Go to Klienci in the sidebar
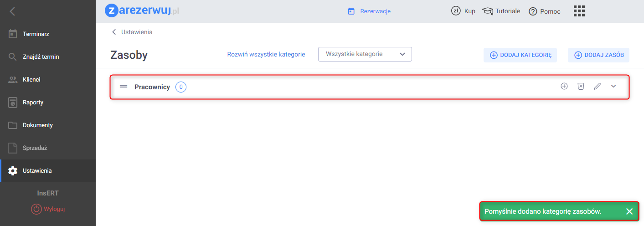The width and height of the screenshot is (644, 226). click(31, 79)
